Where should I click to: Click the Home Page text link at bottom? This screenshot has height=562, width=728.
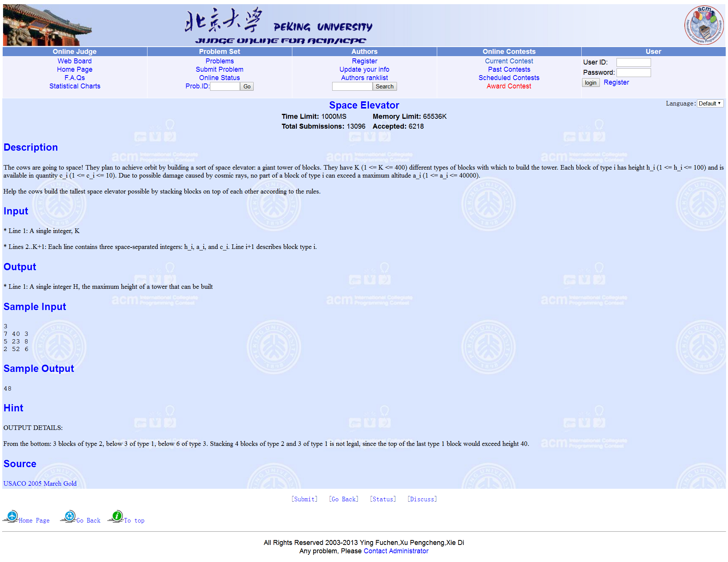(x=34, y=521)
